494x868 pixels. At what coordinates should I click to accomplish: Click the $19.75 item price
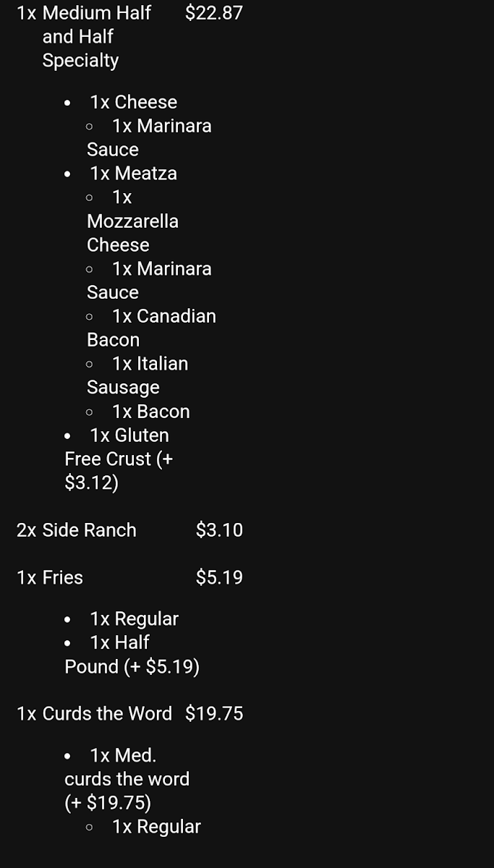click(214, 714)
